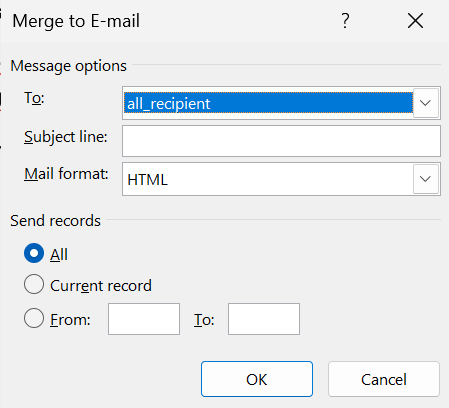Viewport: 449px width, 408px height.
Task: Open the help question mark icon
Action: tap(345, 21)
